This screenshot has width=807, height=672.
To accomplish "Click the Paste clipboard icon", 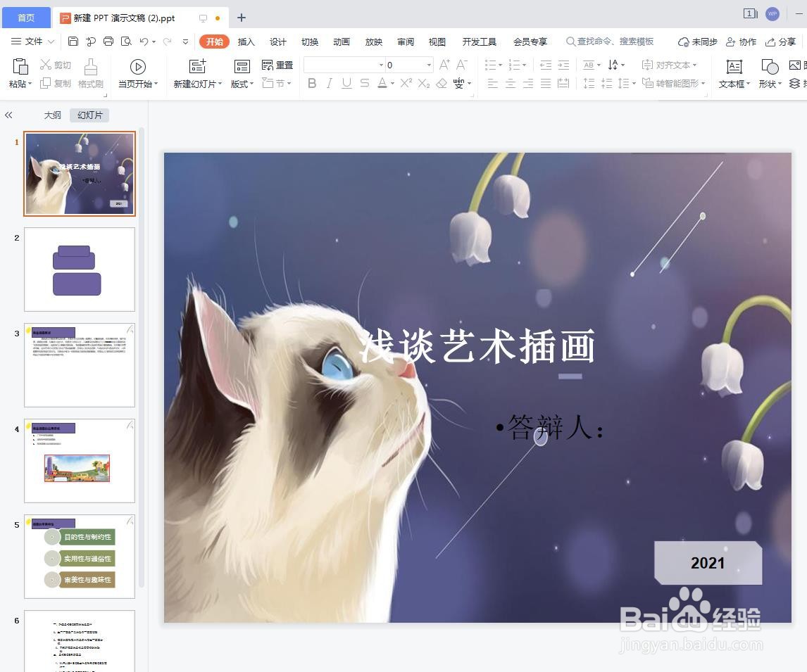I will tap(20, 67).
